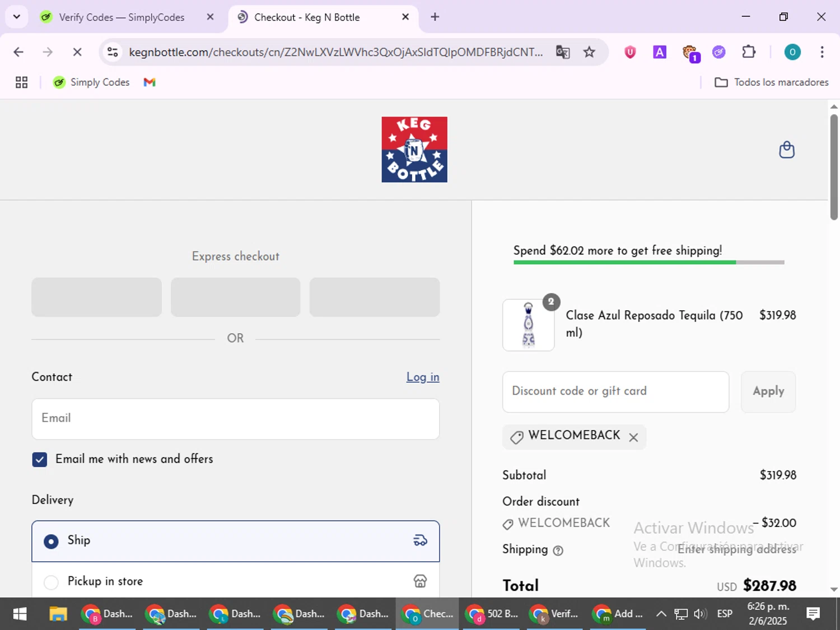
Task: Open the Simply Codes bookmark
Action: tap(91, 82)
